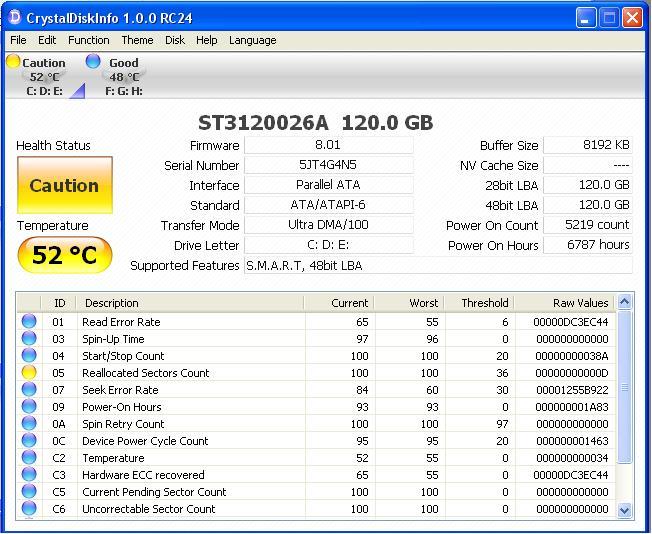The width and height of the screenshot is (652, 534).
Task: Click the yellow Caution disk status orb
Action: (13, 61)
